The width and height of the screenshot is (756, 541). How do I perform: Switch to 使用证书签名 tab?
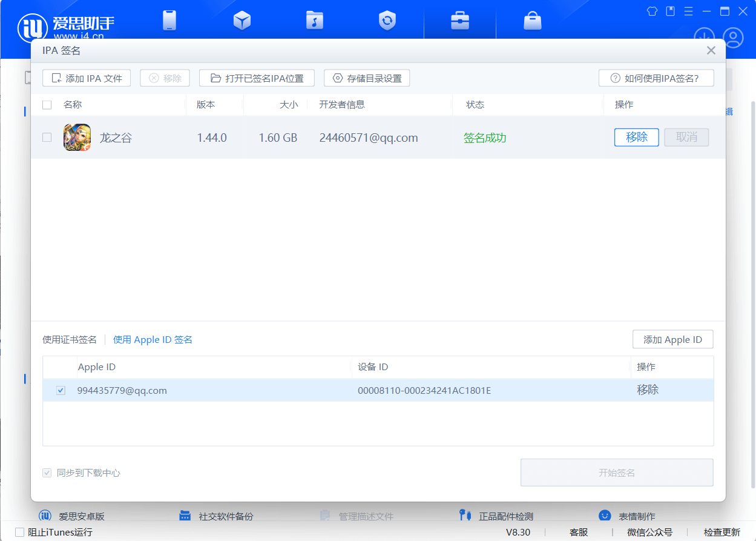tap(70, 340)
